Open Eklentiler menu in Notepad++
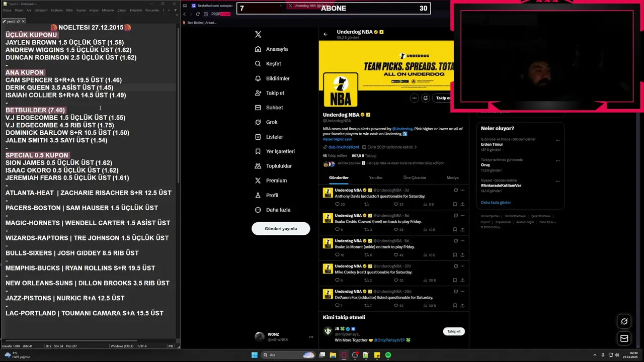 pos(136,10)
